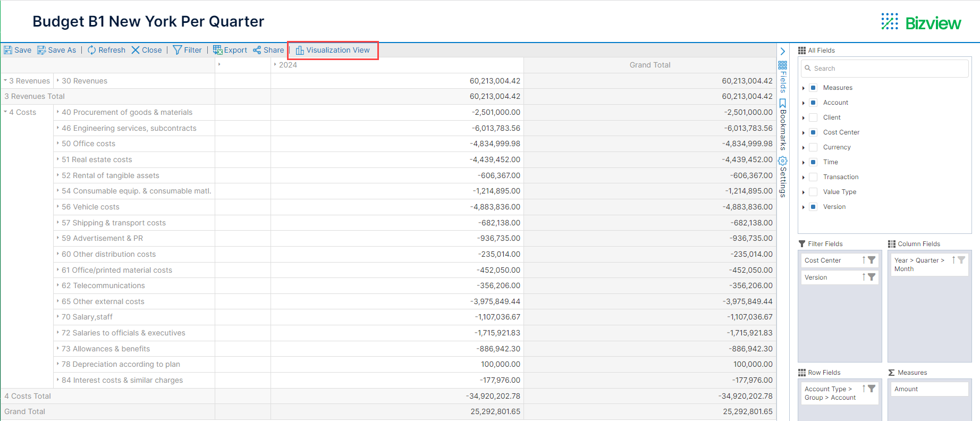980x421 pixels.
Task: Export the report data
Action: (x=230, y=50)
